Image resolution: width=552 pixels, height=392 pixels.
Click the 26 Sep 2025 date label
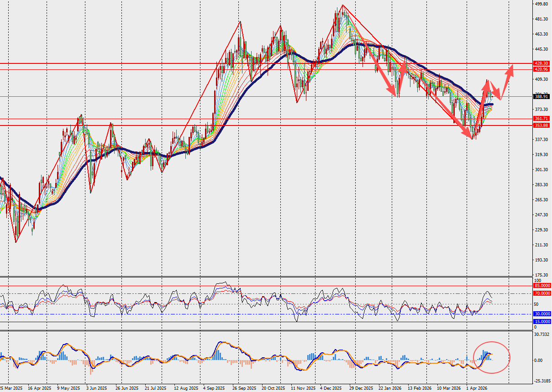(x=244, y=388)
